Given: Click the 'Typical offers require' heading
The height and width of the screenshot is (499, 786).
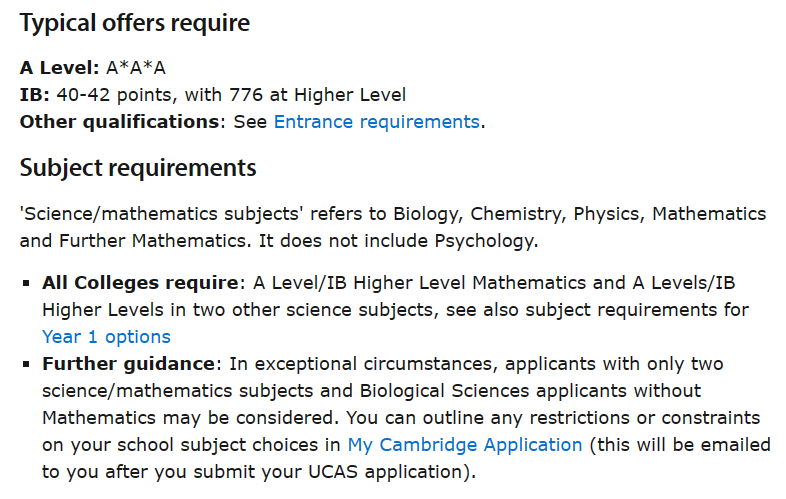Looking at the screenshot, I should tap(135, 22).
